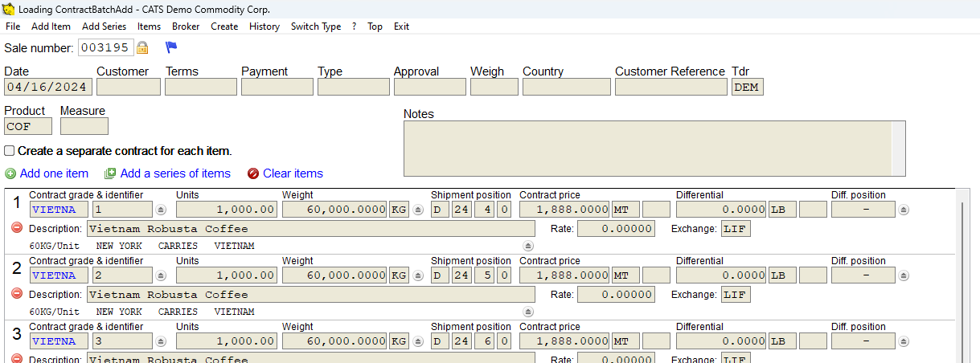Click the Customer Reference field

point(671,88)
